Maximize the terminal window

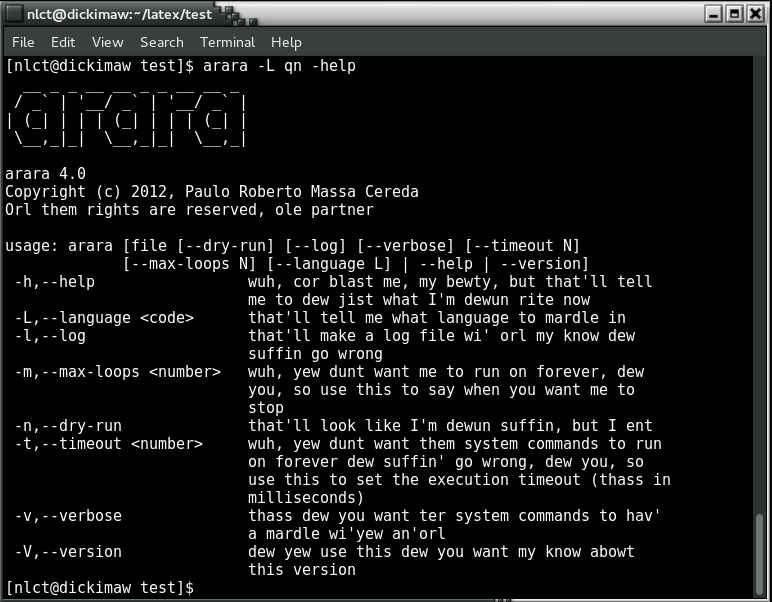pos(735,14)
